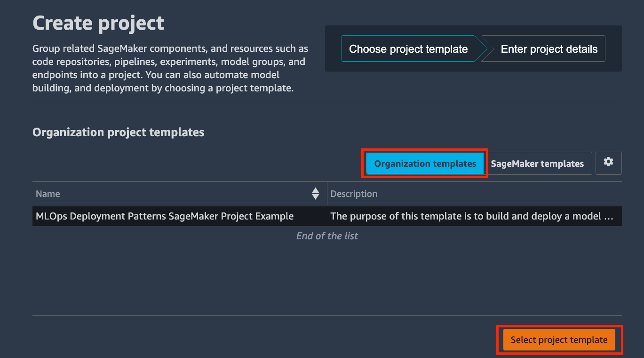Sort by Name using the sort arrows
644x358 pixels.
click(315, 194)
